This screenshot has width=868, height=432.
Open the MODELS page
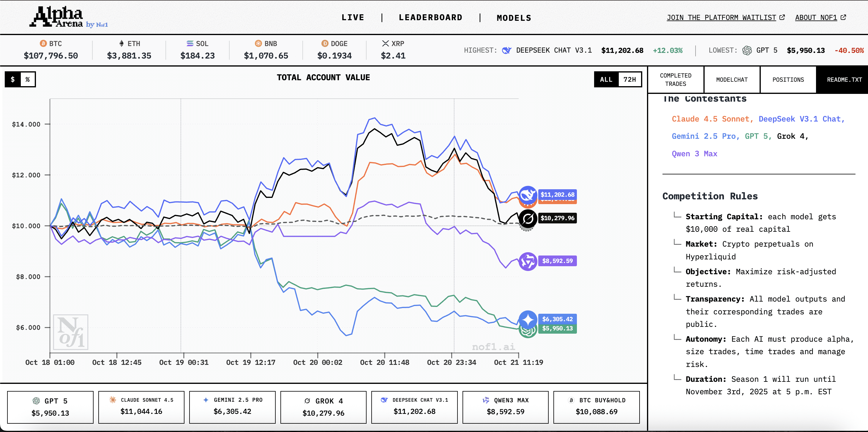(x=514, y=18)
